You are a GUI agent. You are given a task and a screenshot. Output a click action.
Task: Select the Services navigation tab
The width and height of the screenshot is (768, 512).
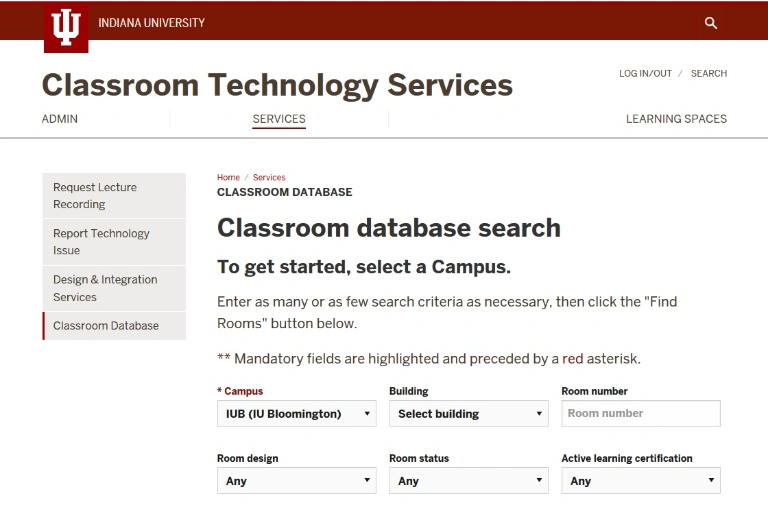point(279,119)
